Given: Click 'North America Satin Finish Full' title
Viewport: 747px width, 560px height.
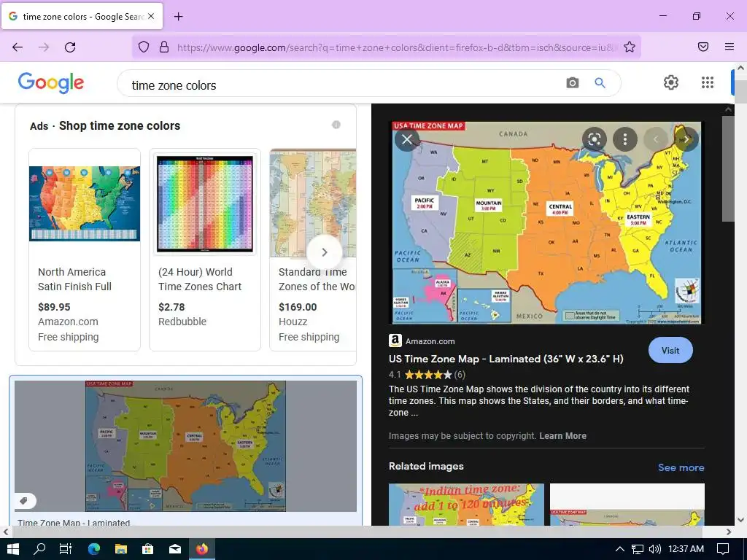Looking at the screenshot, I should [75, 279].
